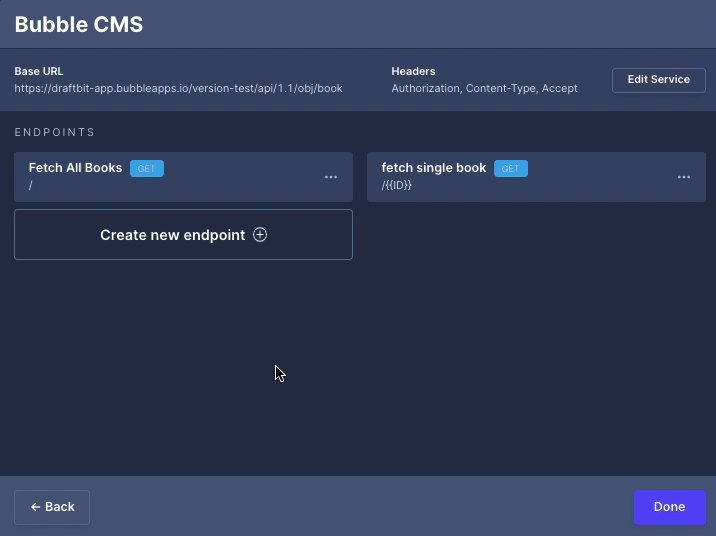Open the Fetch All Books endpoint card
The image size is (716, 536).
point(184,177)
